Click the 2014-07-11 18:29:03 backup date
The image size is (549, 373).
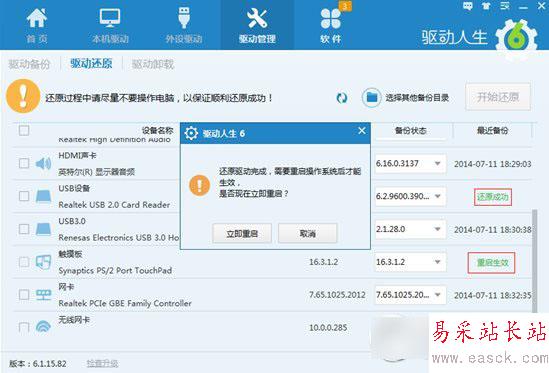coord(493,164)
